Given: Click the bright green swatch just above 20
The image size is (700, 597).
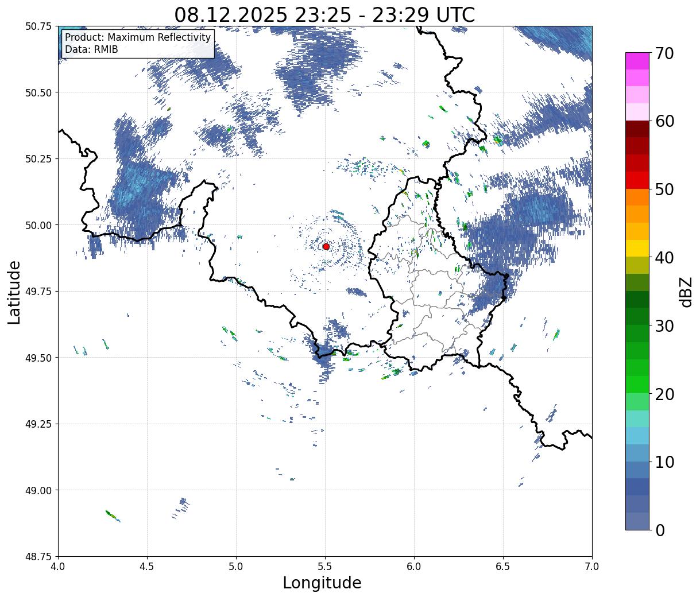Looking at the screenshot, I should [x=637, y=385].
